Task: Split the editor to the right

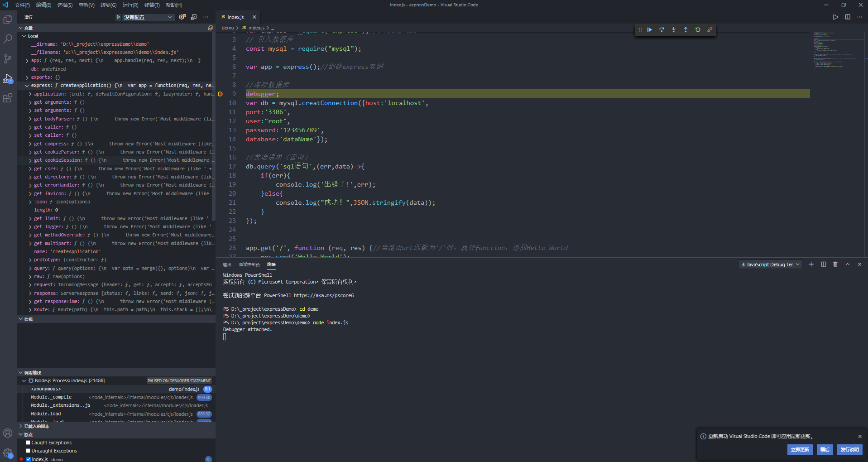Action: tap(848, 17)
